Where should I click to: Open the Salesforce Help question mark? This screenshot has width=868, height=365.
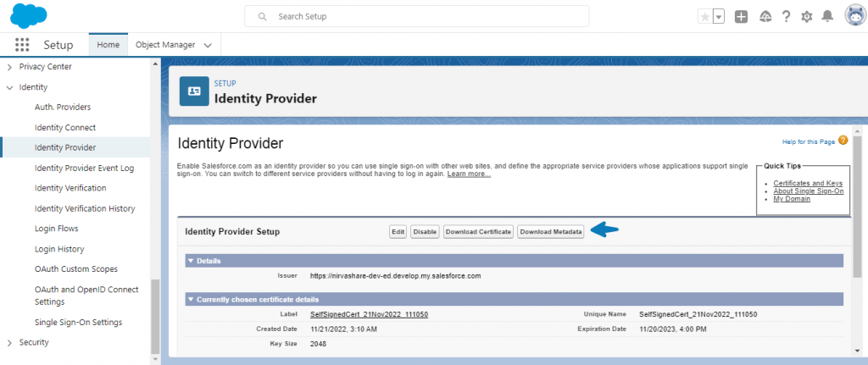click(786, 16)
